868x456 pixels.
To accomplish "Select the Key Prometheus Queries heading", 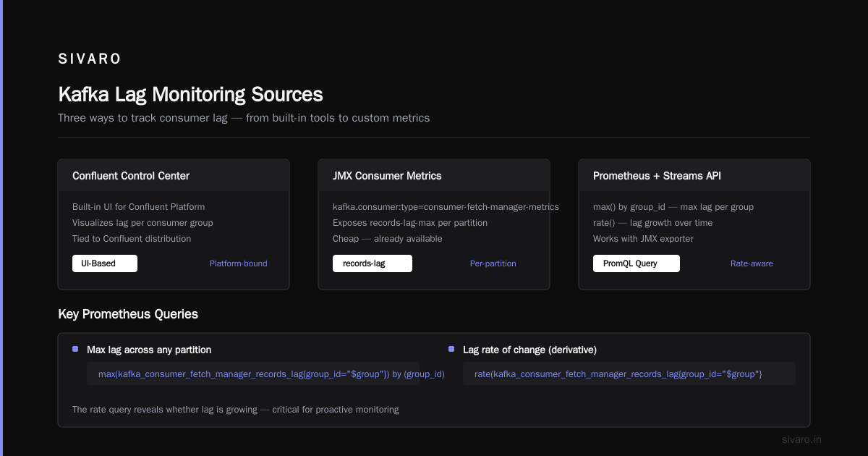I will pos(128,314).
